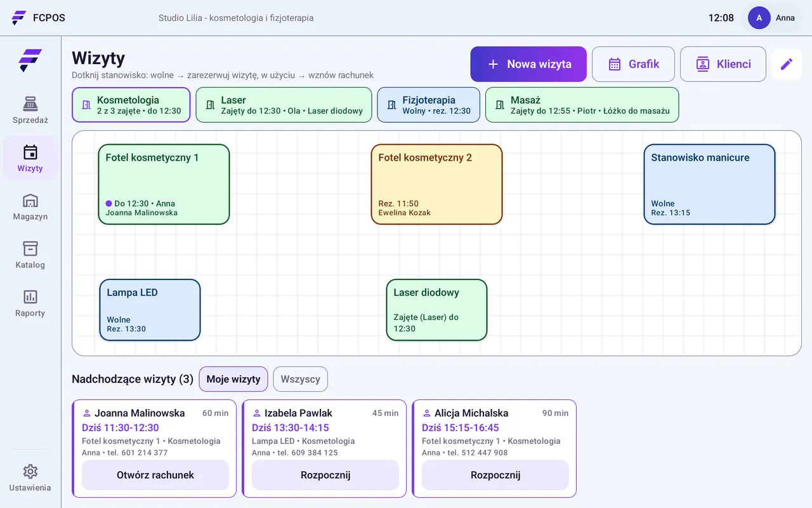
Task: Click the FCPOS logo in the top bar
Action: tap(39, 18)
